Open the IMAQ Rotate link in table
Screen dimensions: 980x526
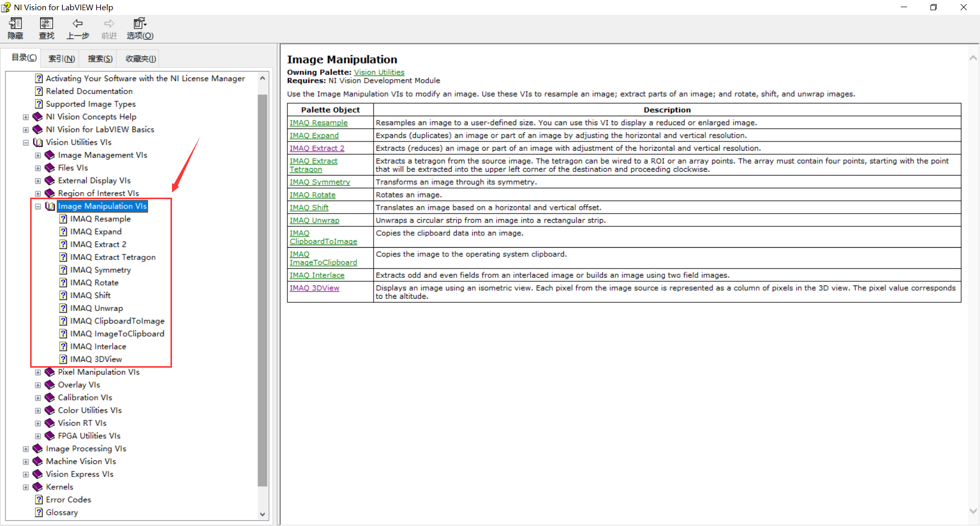click(x=312, y=195)
